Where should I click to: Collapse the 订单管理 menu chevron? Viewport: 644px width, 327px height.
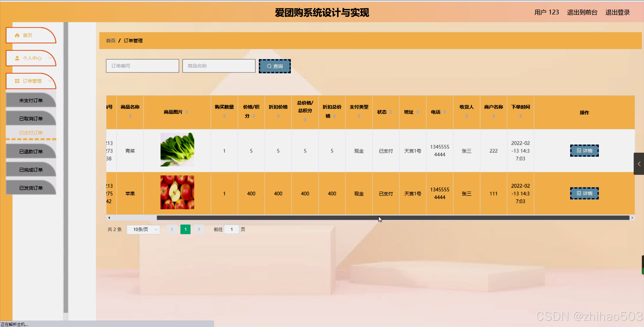50,81
